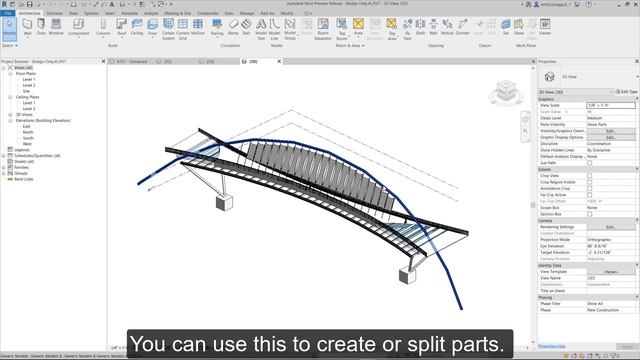Switch to the Systems ribbon tab
This screenshot has width=640, height=360.
91,13
